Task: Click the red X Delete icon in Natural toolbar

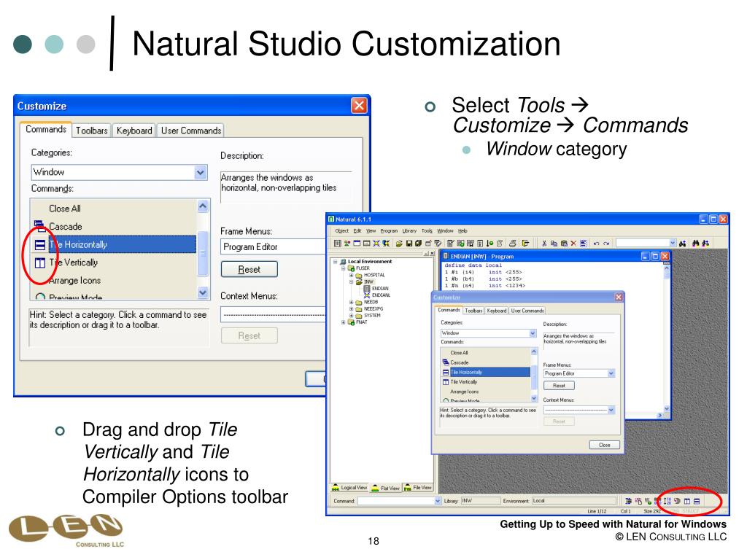Action: pos(573,244)
